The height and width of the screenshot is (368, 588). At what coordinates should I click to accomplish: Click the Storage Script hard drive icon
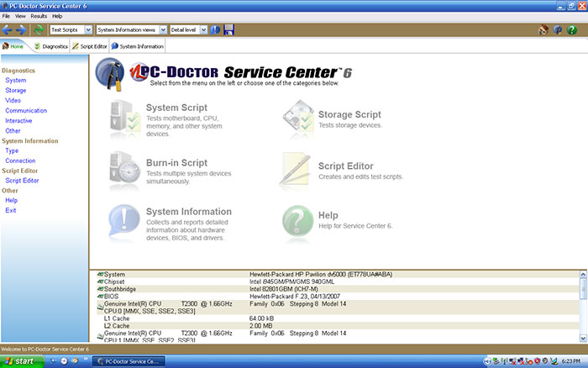coord(298,116)
